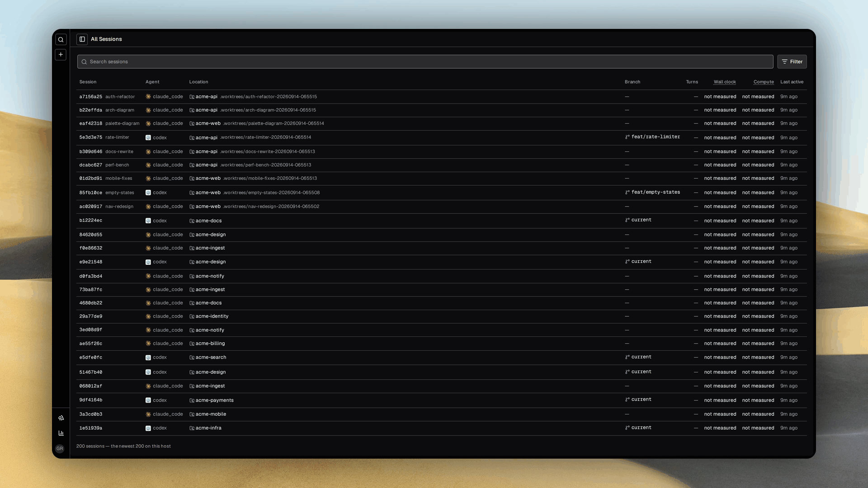Click the codex agent icon in row 85fb10ce
The width and height of the screenshot is (868, 488).
(148, 193)
